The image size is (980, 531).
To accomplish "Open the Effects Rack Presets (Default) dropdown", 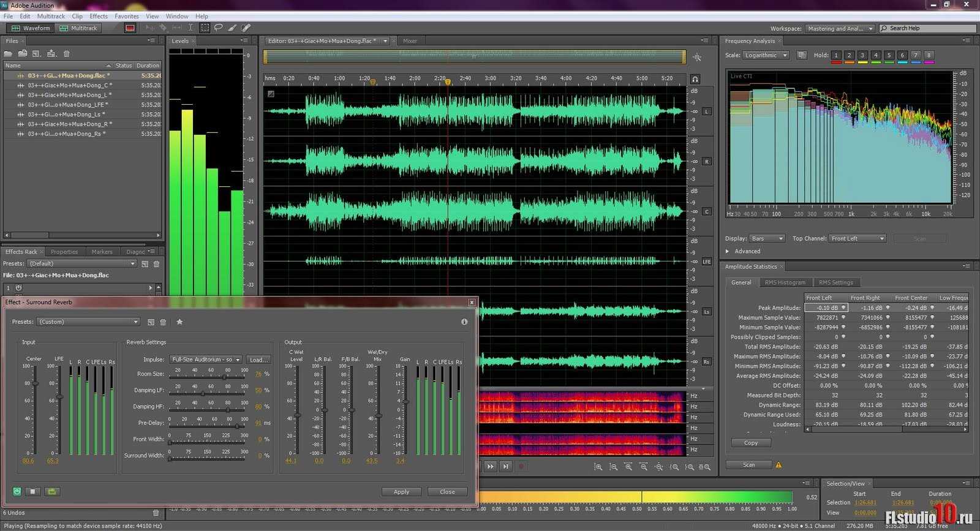I will tap(82, 264).
